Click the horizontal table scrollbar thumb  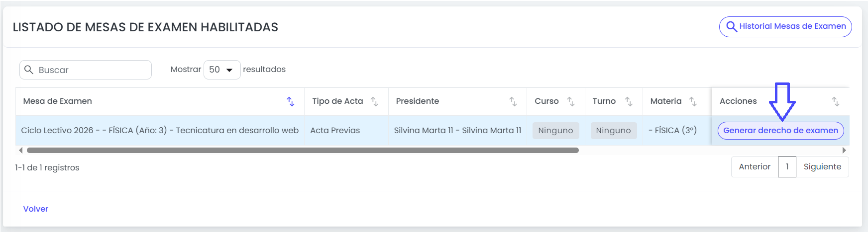pyautogui.click(x=303, y=150)
